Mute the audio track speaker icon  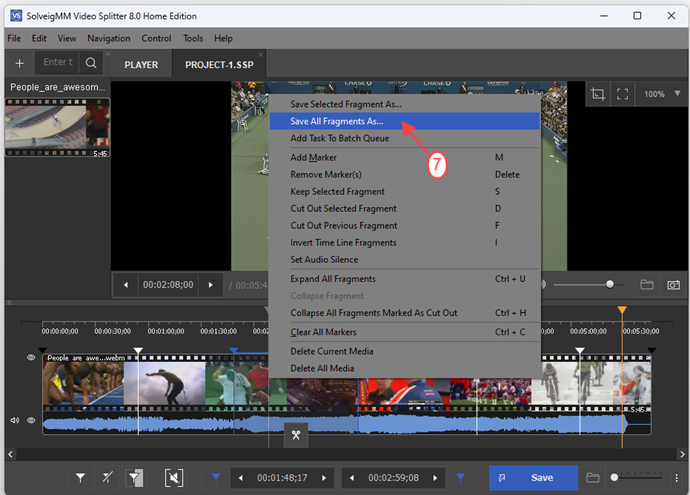(15, 420)
